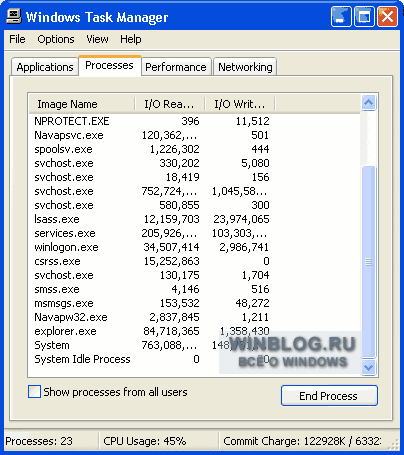
Task: Sort by the I/O Writes column header
Action: click(x=240, y=104)
